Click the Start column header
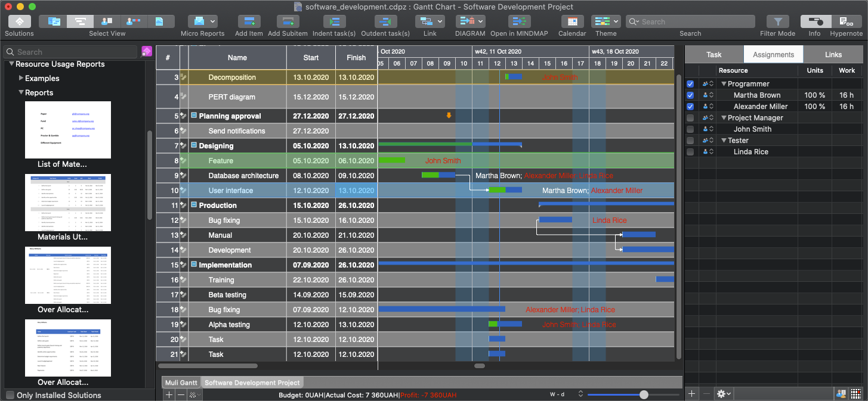The image size is (868, 401). click(x=311, y=58)
